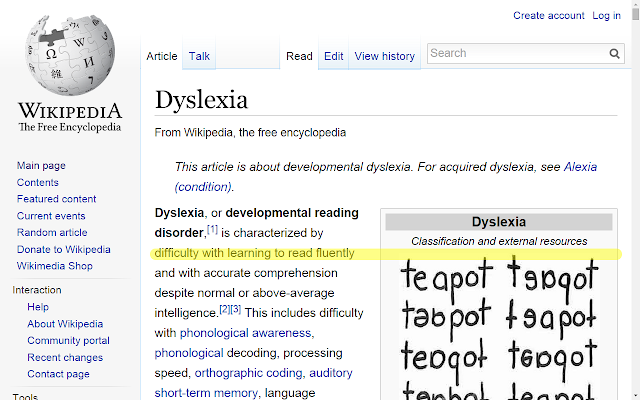Viewport: 640px width, 400px height.
Task: Click the Log in link
Action: tap(607, 16)
